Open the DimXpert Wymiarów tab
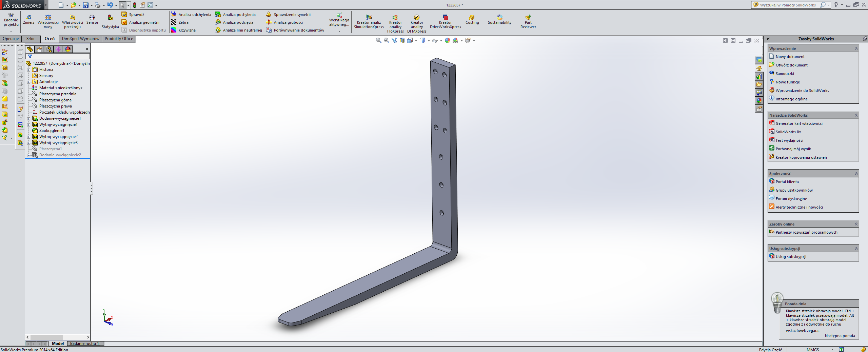868x352 pixels. (80, 39)
